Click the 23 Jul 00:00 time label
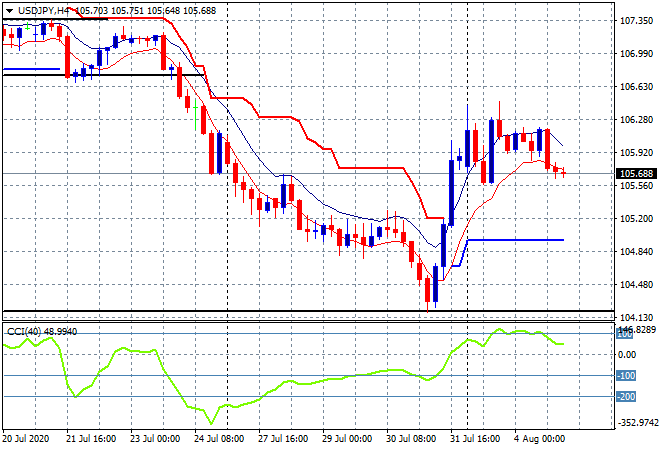The height and width of the screenshot is (450, 660). [155, 439]
